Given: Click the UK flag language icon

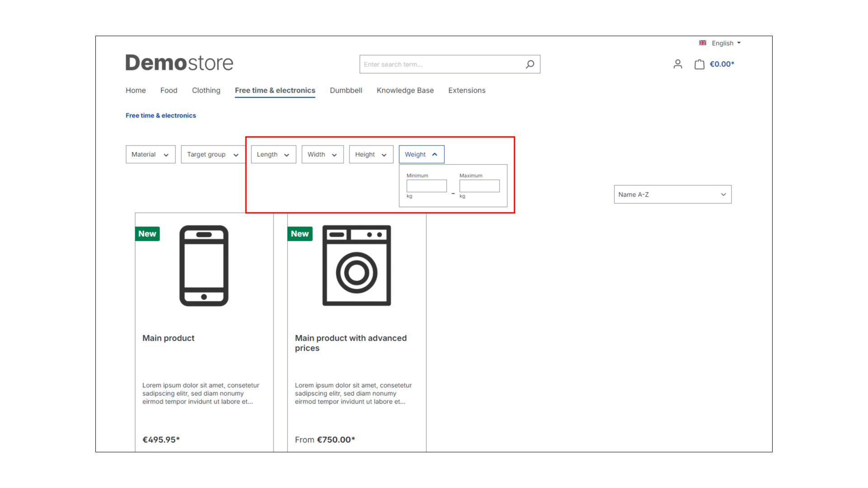Looking at the screenshot, I should [703, 43].
